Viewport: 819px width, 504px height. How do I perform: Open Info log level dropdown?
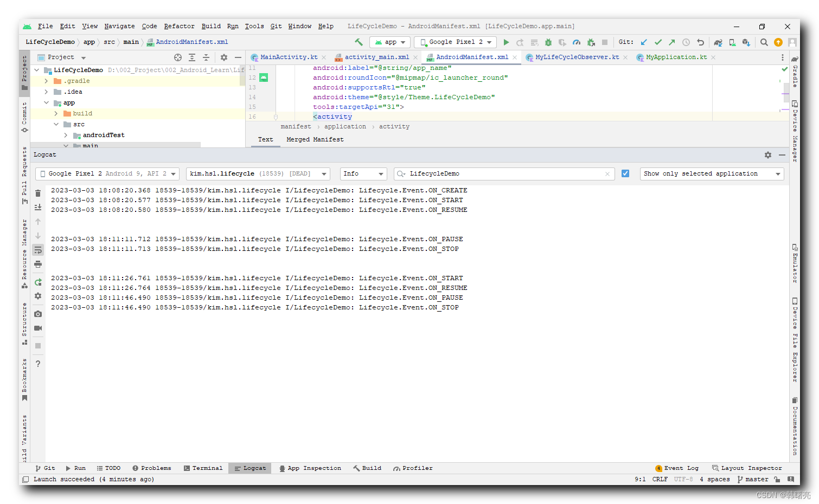pos(363,173)
